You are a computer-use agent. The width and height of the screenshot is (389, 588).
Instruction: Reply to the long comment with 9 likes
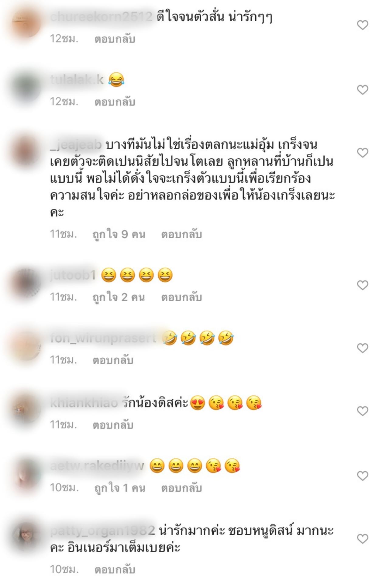(x=181, y=234)
